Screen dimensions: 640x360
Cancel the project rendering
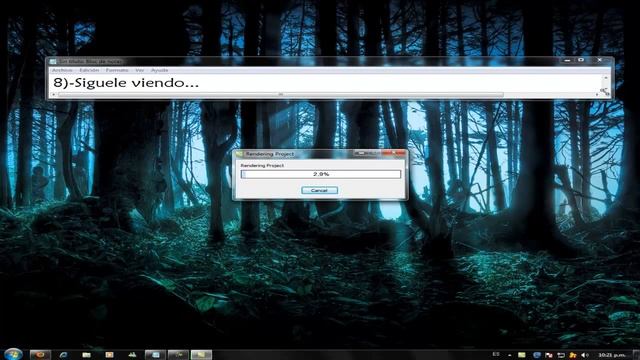[319, 190]
